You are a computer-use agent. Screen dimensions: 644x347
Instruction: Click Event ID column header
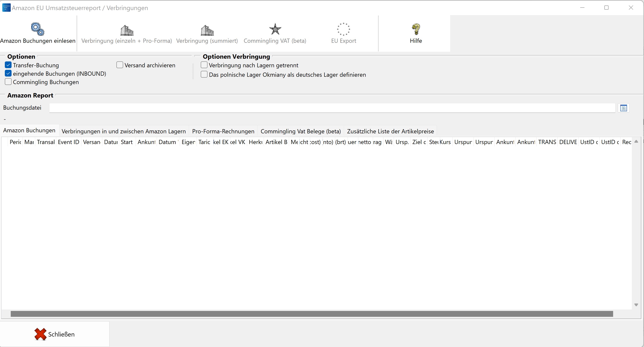point(69,142)
